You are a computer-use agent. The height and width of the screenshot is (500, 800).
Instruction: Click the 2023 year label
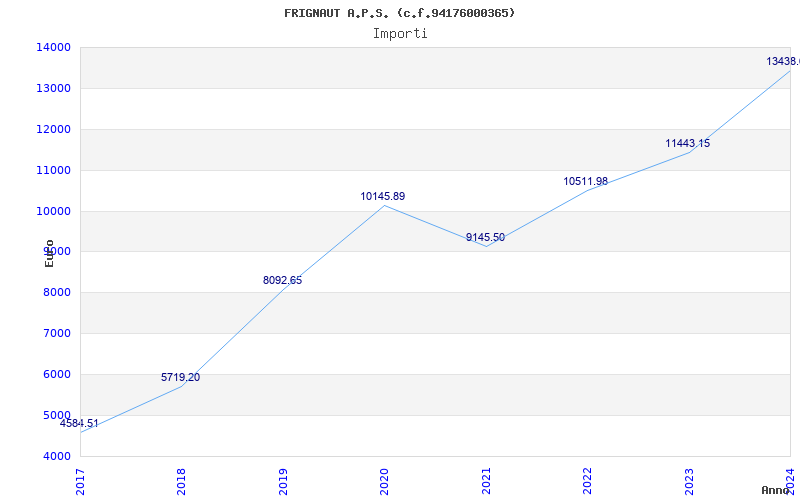click(x=689, y=480)
